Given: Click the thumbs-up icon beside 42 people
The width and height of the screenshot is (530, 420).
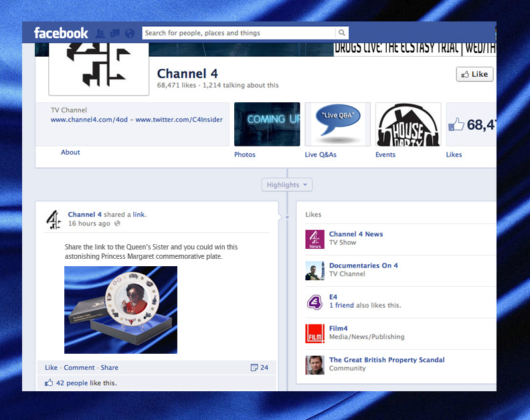Looking at the screenshot, I should [49, 383].
